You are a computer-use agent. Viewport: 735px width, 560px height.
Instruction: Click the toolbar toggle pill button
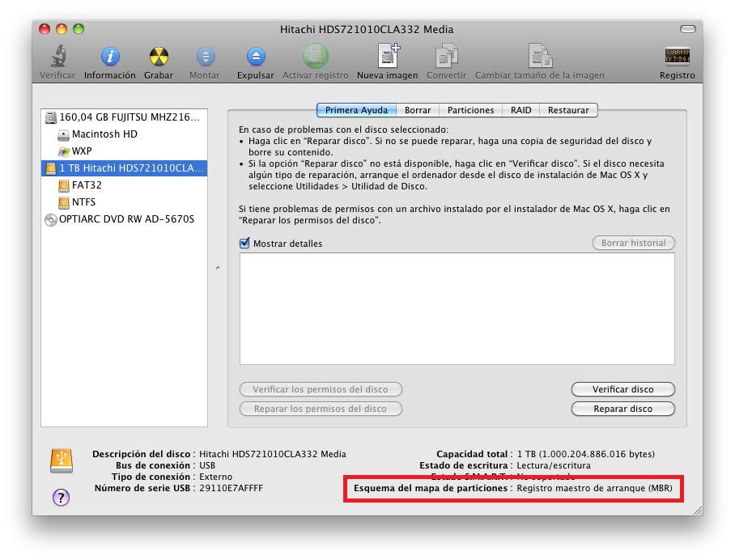(x=688, y=29)
